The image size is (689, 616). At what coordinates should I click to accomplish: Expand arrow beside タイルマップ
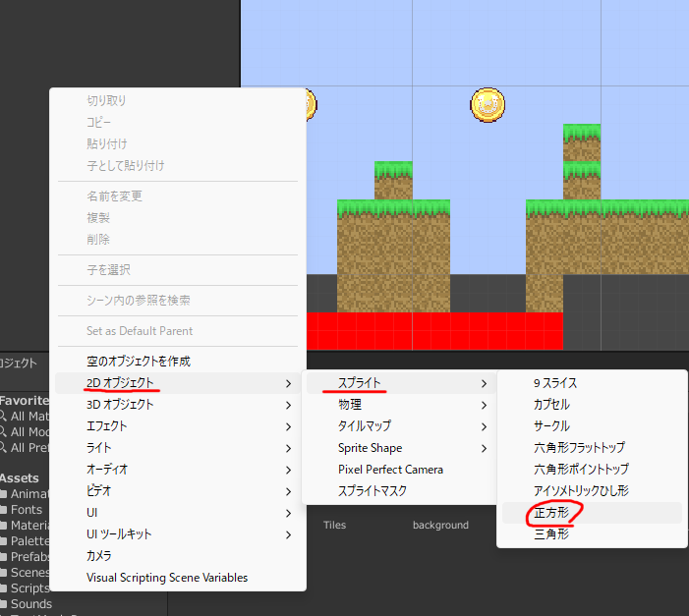pos(484,426)
